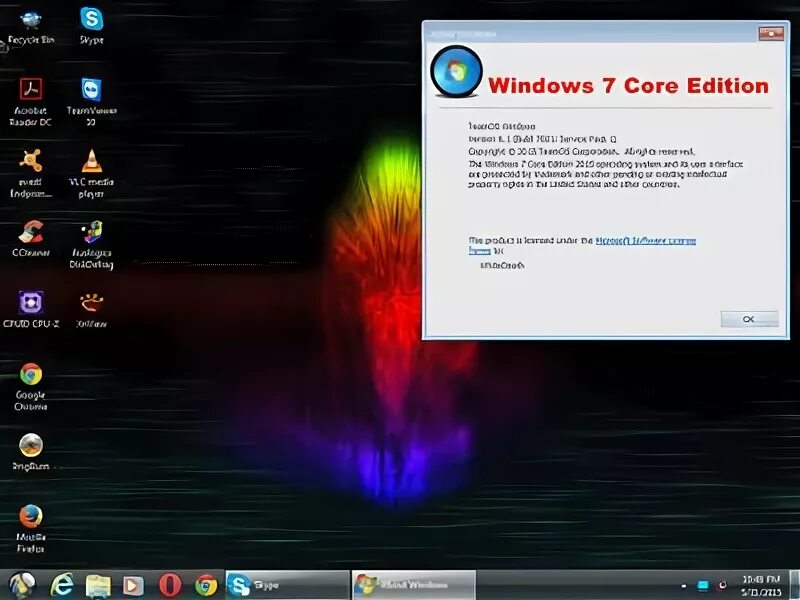Click OK in the About Windows dialog
800x600 pixels.
[x=749, y=319]
